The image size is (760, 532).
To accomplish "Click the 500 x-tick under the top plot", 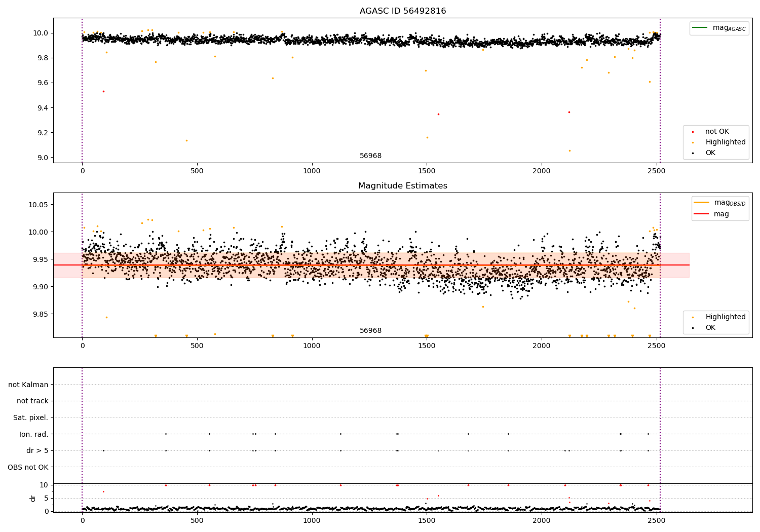I will (197, 171).
